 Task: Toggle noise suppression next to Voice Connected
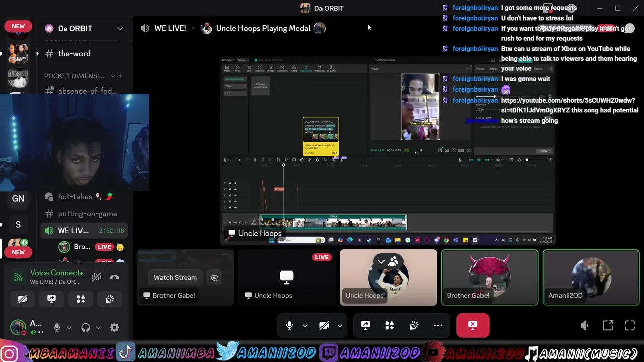coord(96,277)
